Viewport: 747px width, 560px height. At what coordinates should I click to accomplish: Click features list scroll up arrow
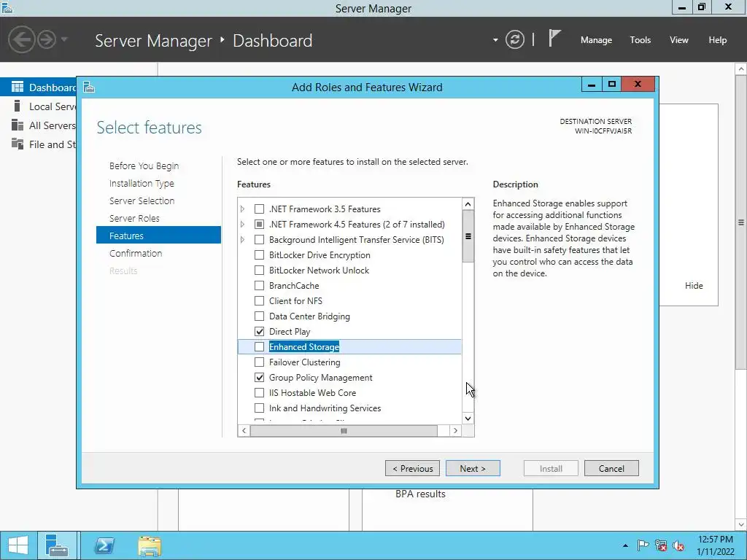click(468, 204)
